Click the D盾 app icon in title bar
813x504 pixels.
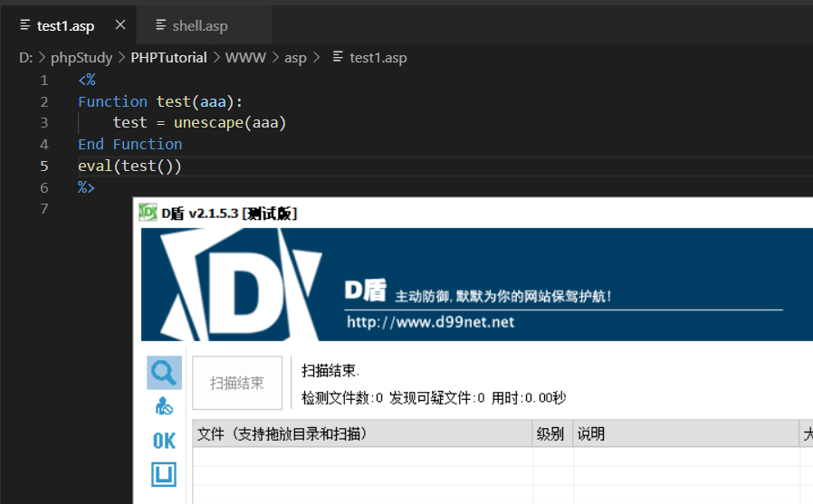(x=148, y=213)
